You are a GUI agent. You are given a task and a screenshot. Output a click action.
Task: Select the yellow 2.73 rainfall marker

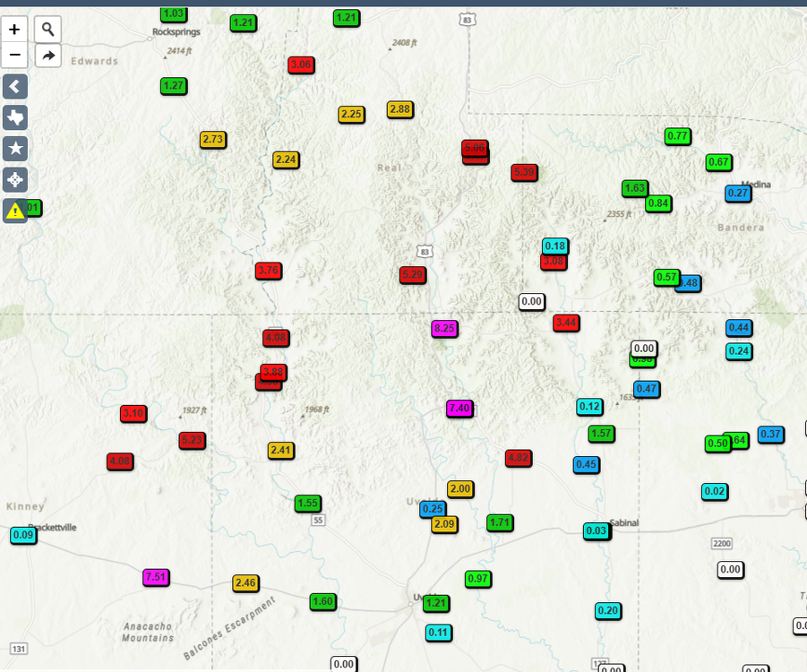212,139
